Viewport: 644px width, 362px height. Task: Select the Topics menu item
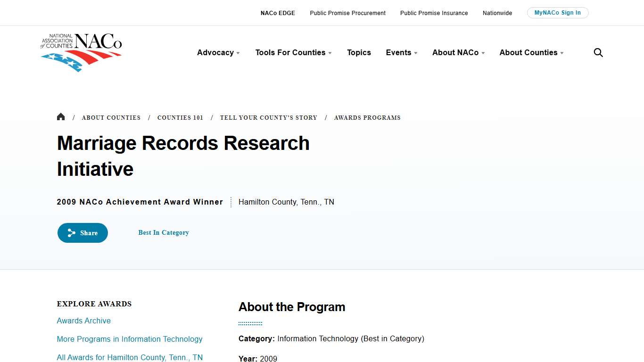359,52
